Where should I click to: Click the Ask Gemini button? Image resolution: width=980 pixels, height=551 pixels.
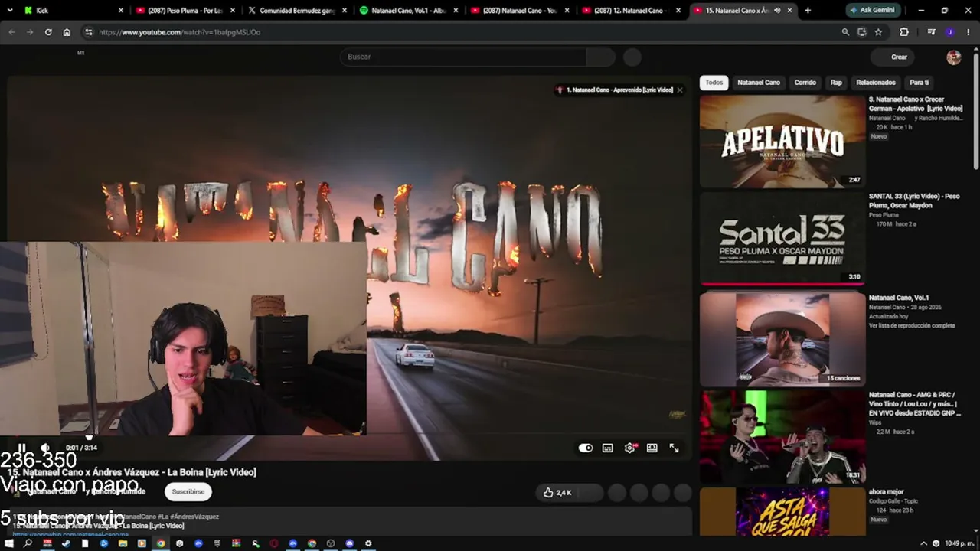[x=872, y=11]
